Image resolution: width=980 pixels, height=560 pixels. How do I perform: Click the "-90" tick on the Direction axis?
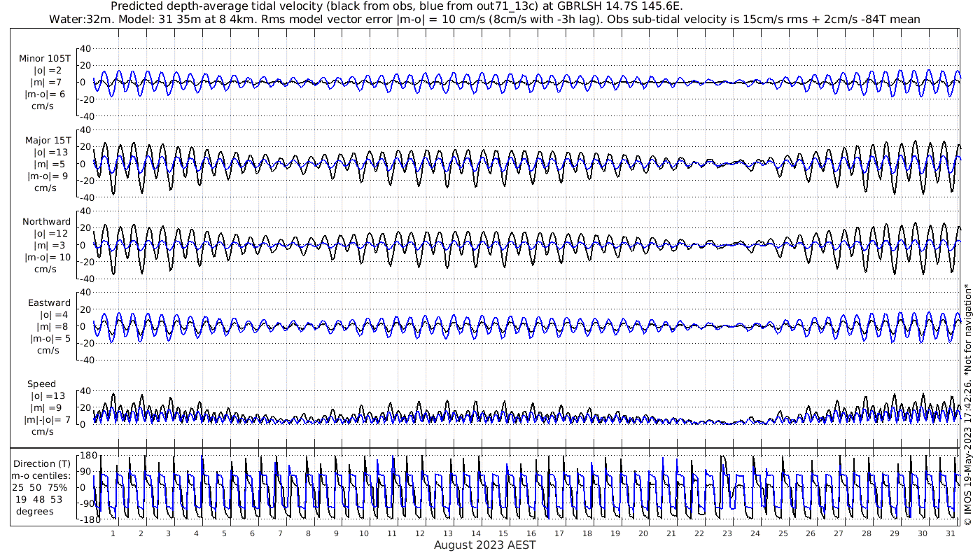[87, 503]
